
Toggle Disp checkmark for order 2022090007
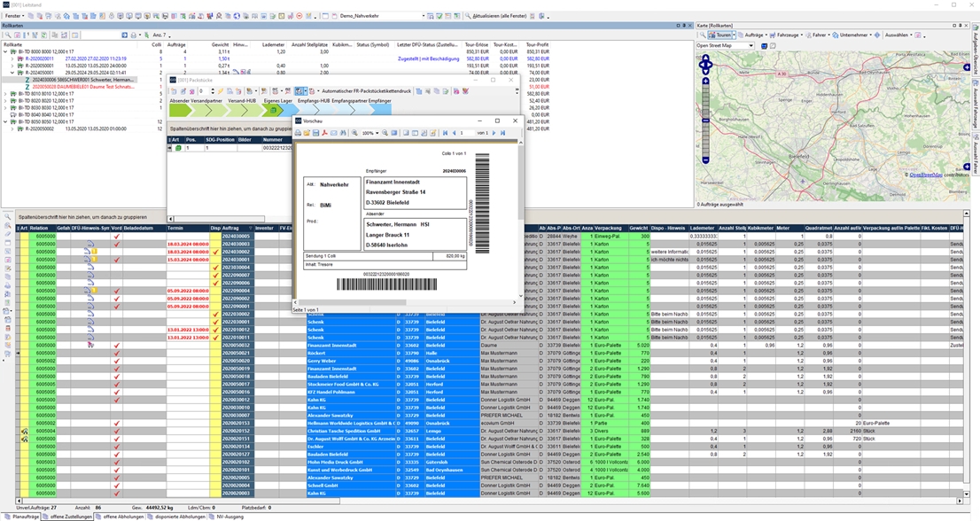[x=215, y=275]
